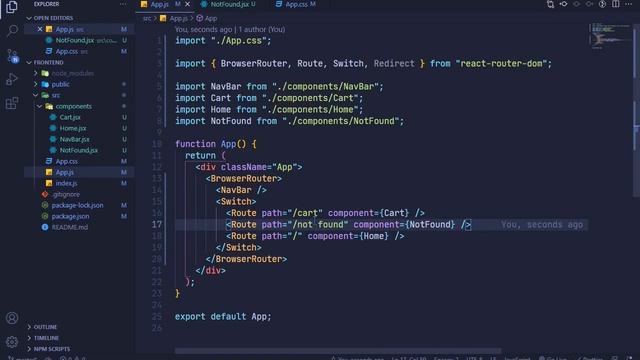Open package-lock.json in the file tree
Viewport: 640px width, 360px height.
(x=77, y=206)
